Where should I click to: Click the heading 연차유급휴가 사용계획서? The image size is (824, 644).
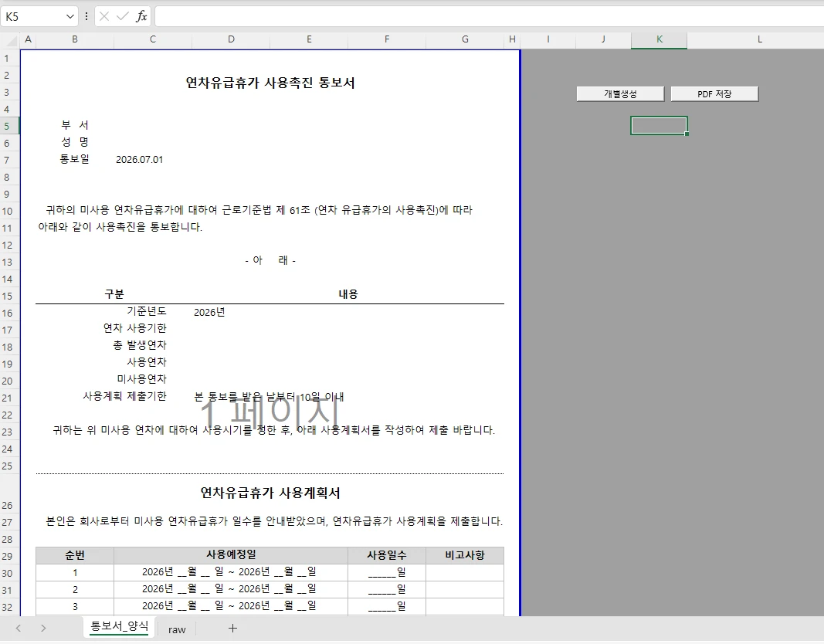coord(270,493)
